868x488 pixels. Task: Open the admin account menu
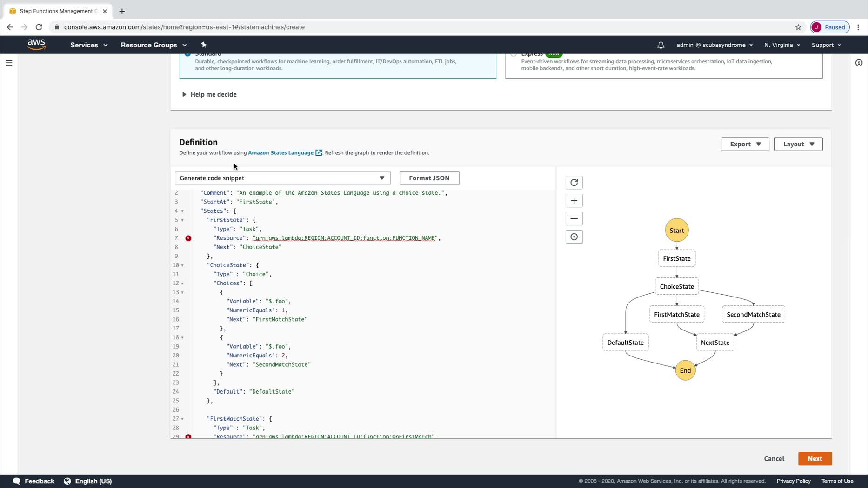[714, 45]
